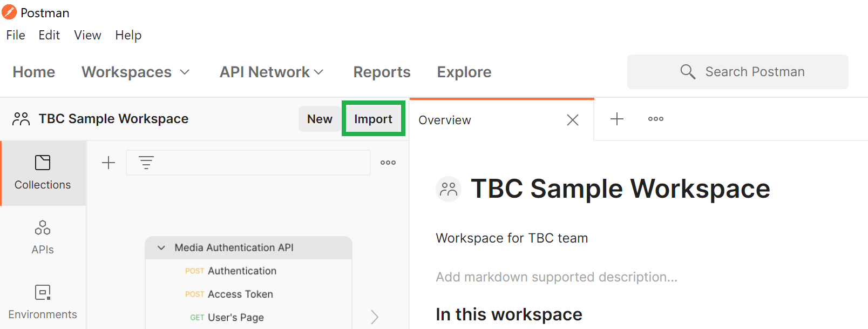
Task: Click the markdown description placeholder text
Action: click(557, 277)
